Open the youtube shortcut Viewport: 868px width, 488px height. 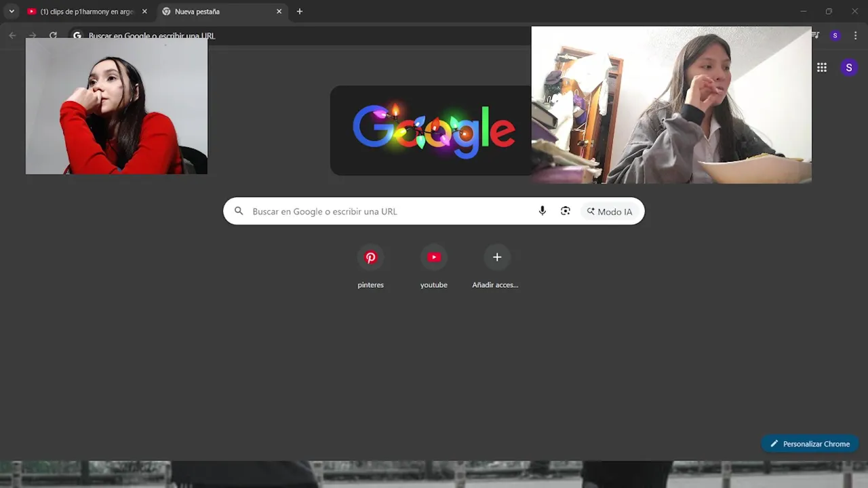(434, 266)
